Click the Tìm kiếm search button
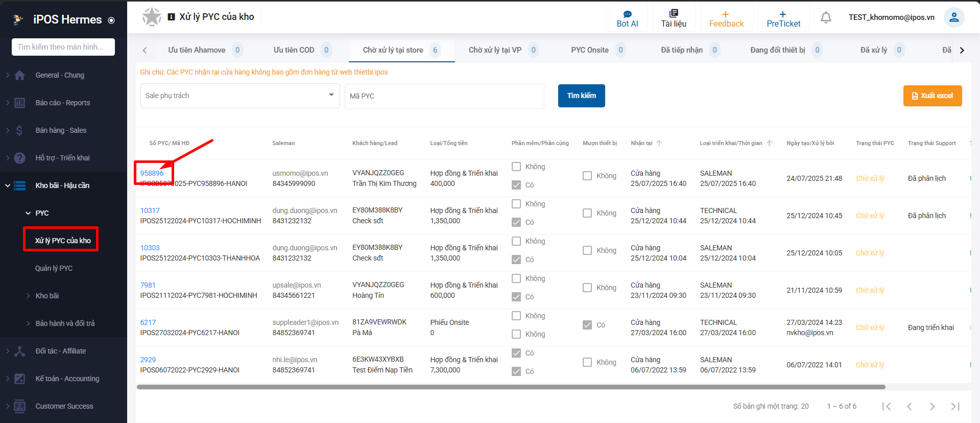This screenshot has width=980, height=423. [x=581, y=96]
